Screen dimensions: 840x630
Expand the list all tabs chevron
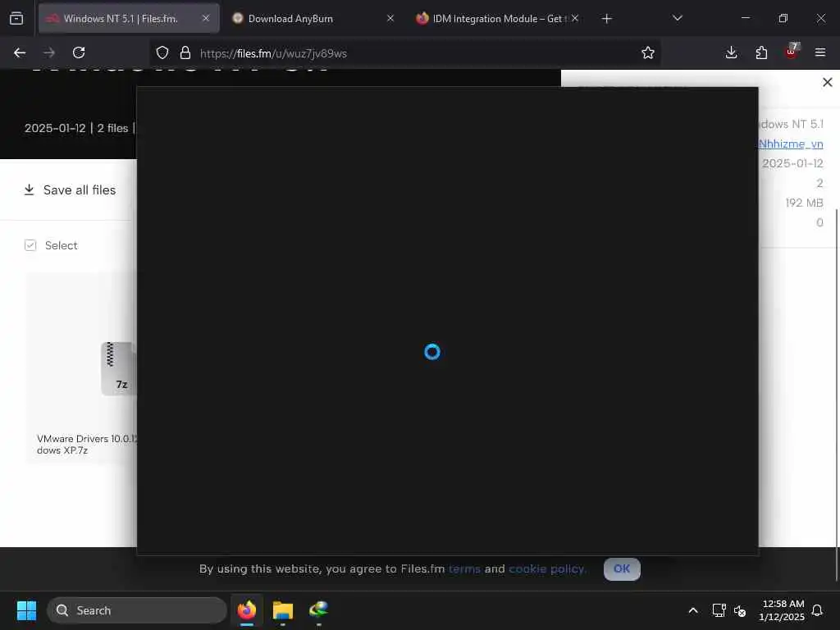pyautogui.click(x=677, y=18)
